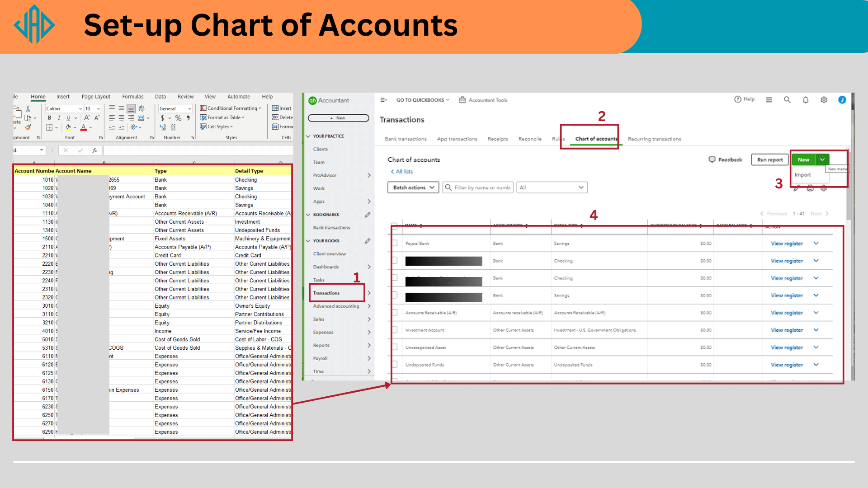
Task: Click the Fill Color bucket swatch
Action: click(x=68, y=128)
